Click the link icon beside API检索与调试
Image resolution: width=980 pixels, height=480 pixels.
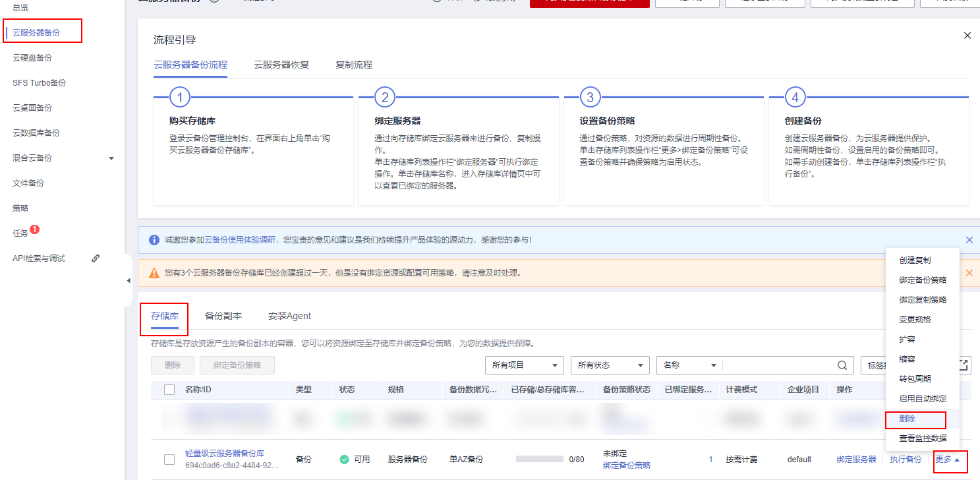(x=96, y=258)
